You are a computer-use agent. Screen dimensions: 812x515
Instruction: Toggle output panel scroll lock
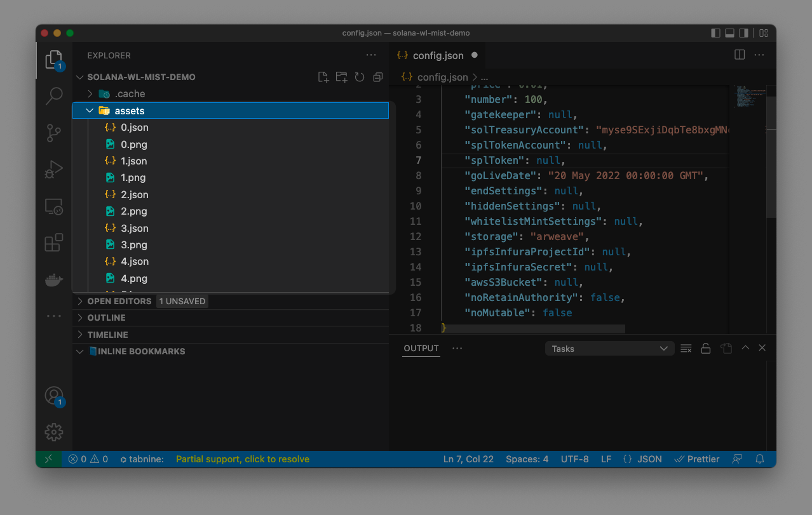(x=705, y=348)
